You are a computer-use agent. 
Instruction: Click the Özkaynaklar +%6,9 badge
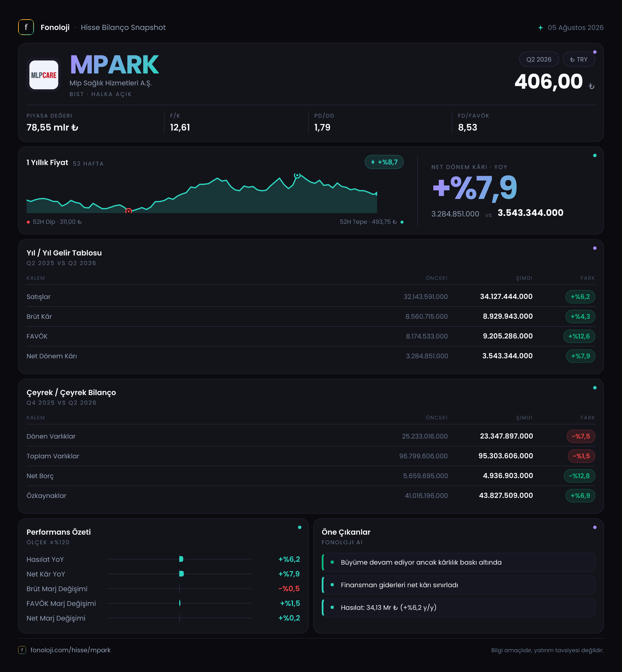click(580, 496)
